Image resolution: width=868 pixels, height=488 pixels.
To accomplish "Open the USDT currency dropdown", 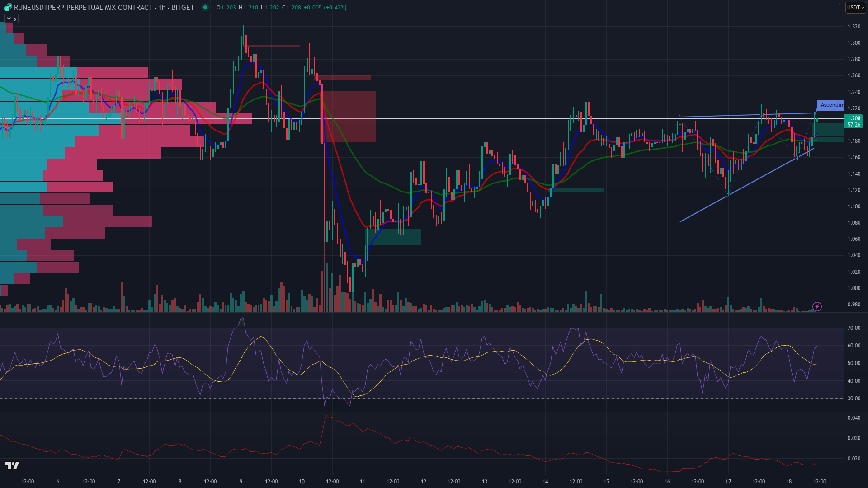I will tap(855, 8).
